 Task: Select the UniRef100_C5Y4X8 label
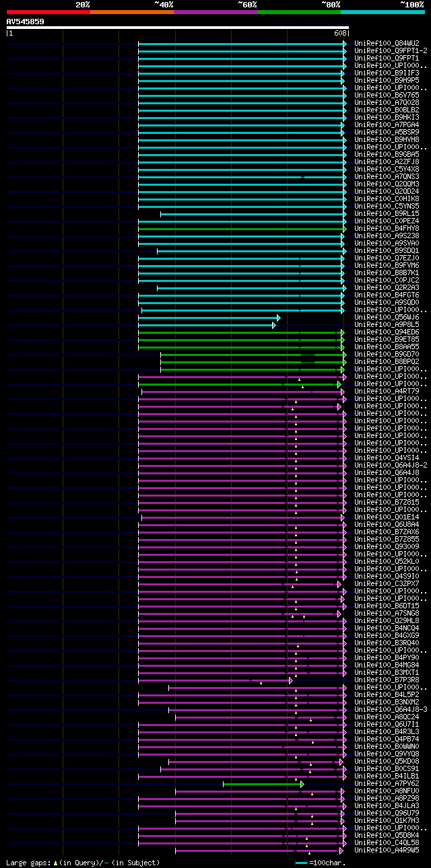pyautogui.click(x=387, y=169)
